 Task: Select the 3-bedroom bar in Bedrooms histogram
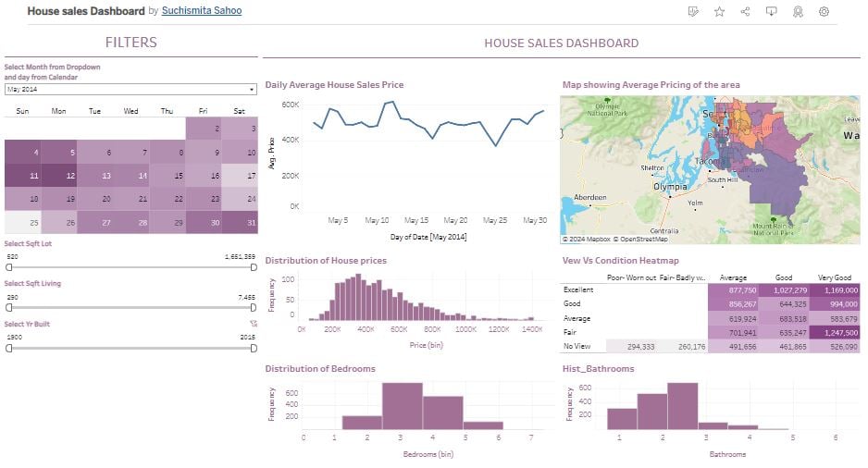pyautogui.click(x=402, y=405)
